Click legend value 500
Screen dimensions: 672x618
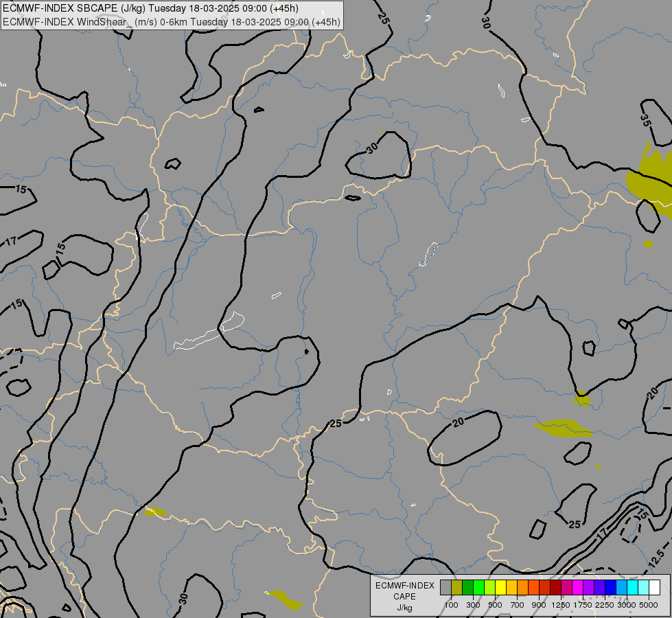pyautogui.click(x=495, y=605)
